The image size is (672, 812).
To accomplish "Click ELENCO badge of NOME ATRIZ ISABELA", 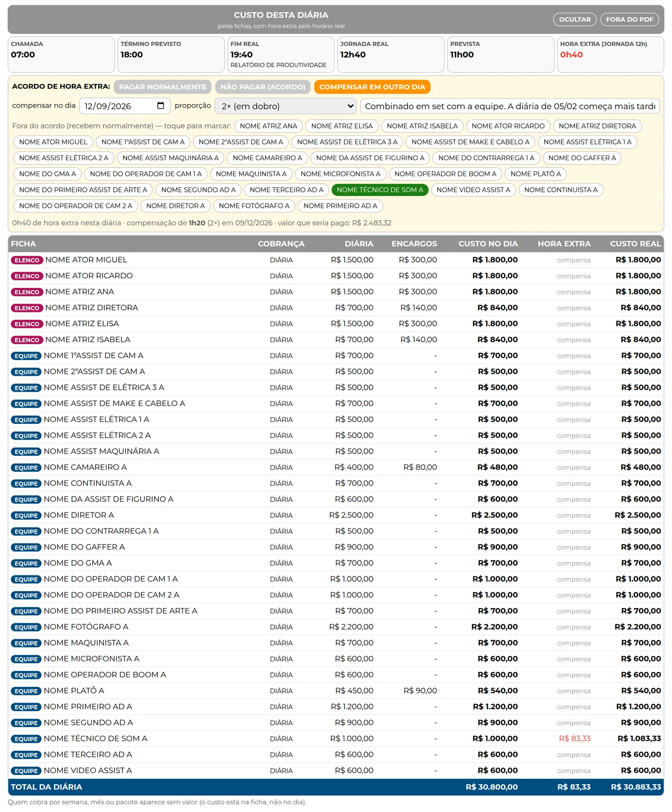I will point(27,340).
